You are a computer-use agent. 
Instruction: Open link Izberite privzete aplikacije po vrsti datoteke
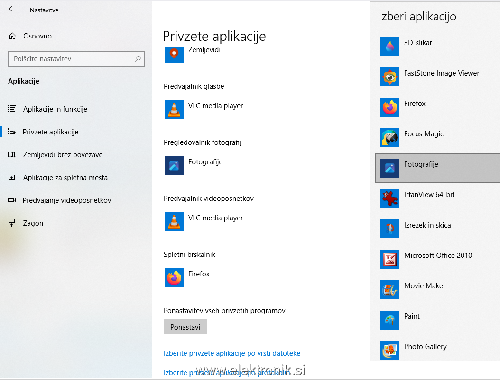(232, 353)
